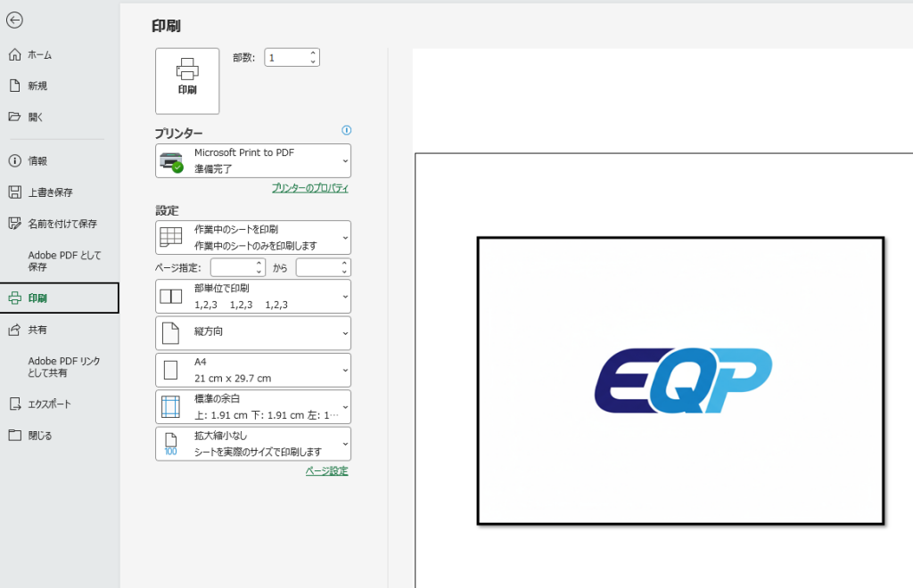Click the printer info icon
The width and height of the screenshot is (913, 588).
[347, 130]
